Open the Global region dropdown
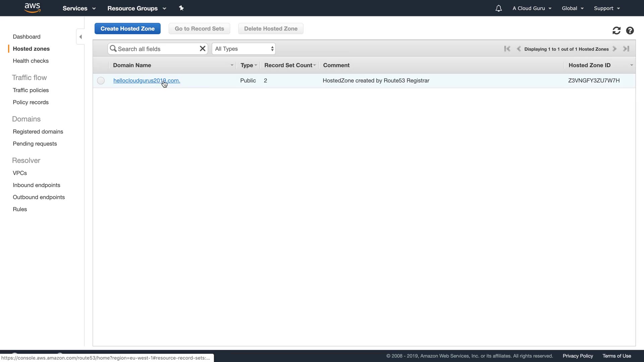644x362 pixels. pyautogui.click(x=573, y=8)
